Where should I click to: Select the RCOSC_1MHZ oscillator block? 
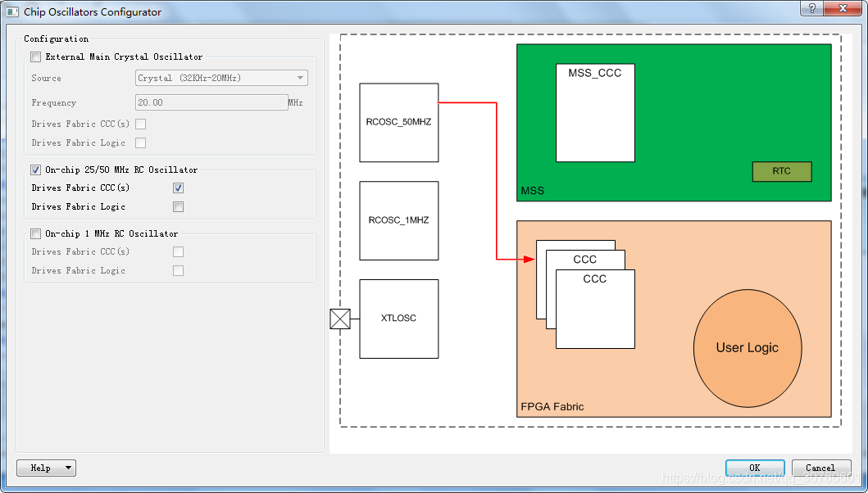(398, 219)
